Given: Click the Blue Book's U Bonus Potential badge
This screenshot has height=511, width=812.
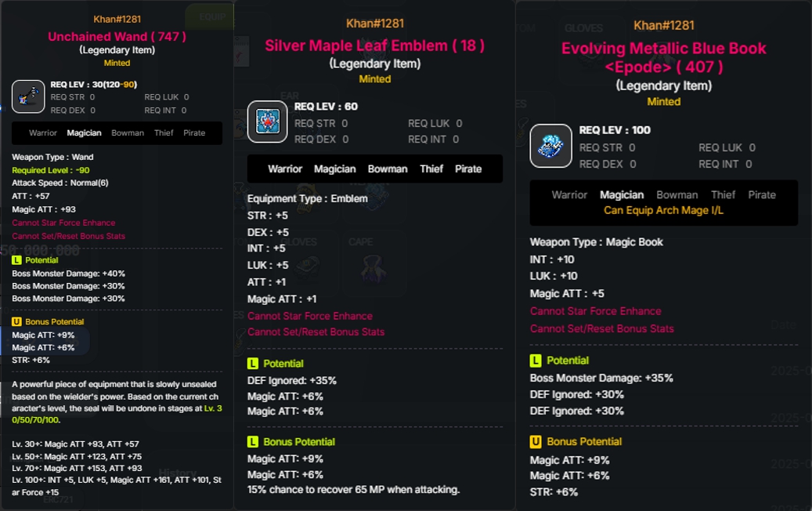Looking at the screenshot, I should point(536,441).
